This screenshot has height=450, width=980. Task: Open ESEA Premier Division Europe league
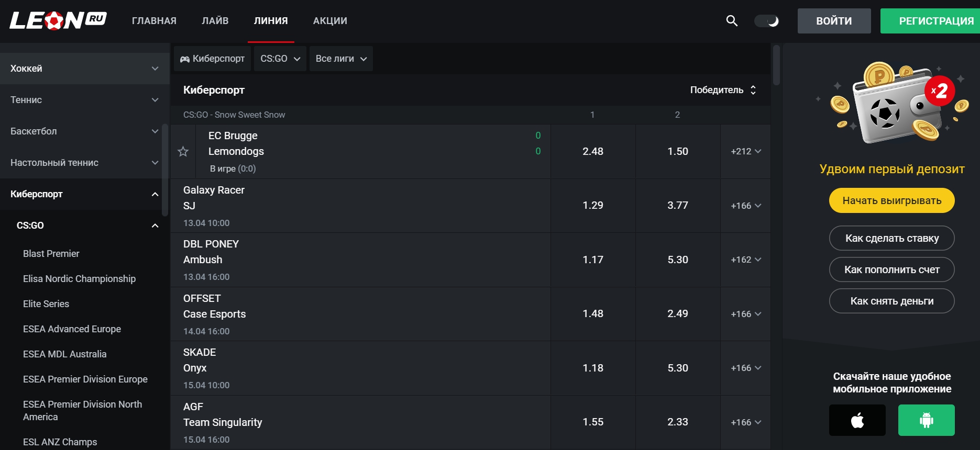(x=85, y=379)
